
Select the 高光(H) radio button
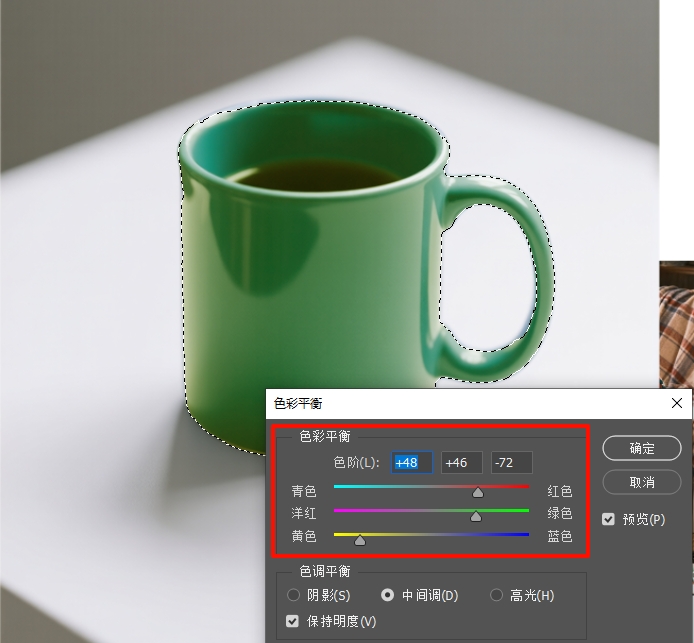click(496, 595)
